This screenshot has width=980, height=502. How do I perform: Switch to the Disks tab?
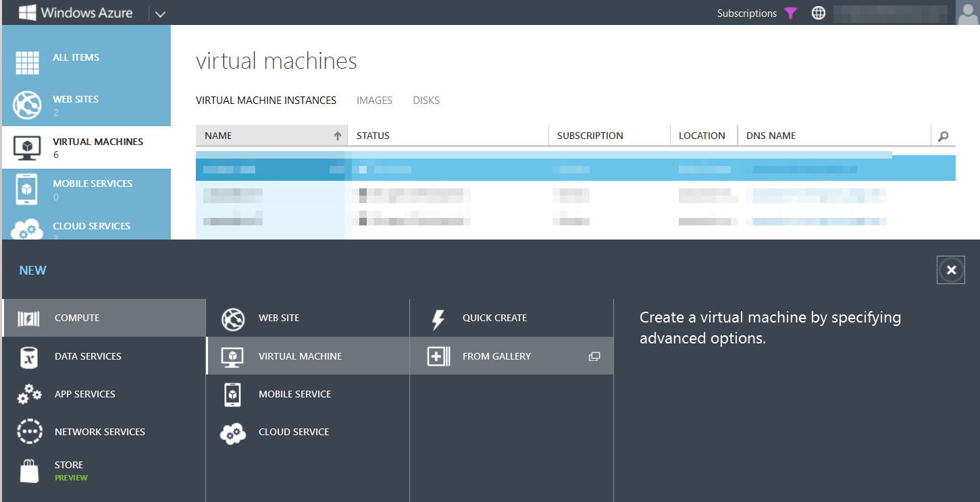coord(426,101)
